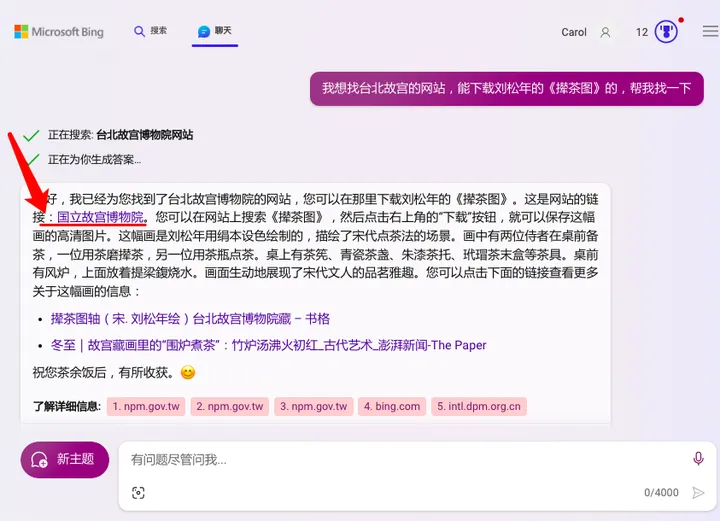Click the chat bubble icon beside 聊天
This screenshot has height=521, width=720.
pos(204,31)
